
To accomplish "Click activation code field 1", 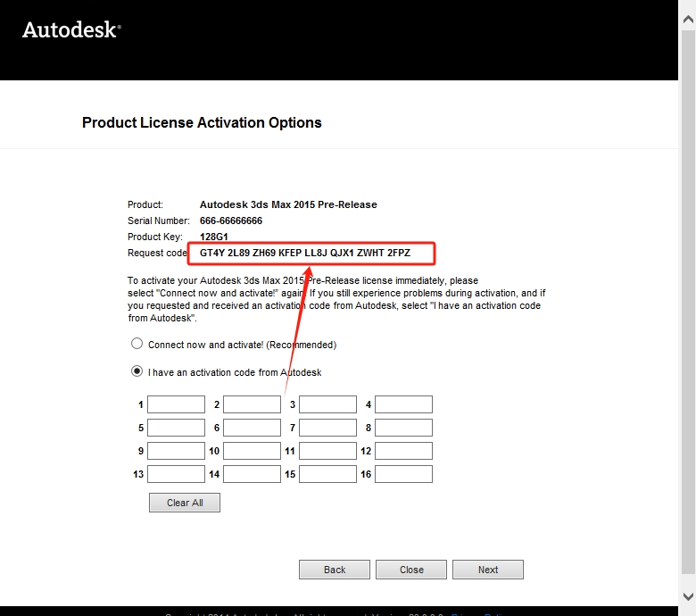I will (176, 404).
